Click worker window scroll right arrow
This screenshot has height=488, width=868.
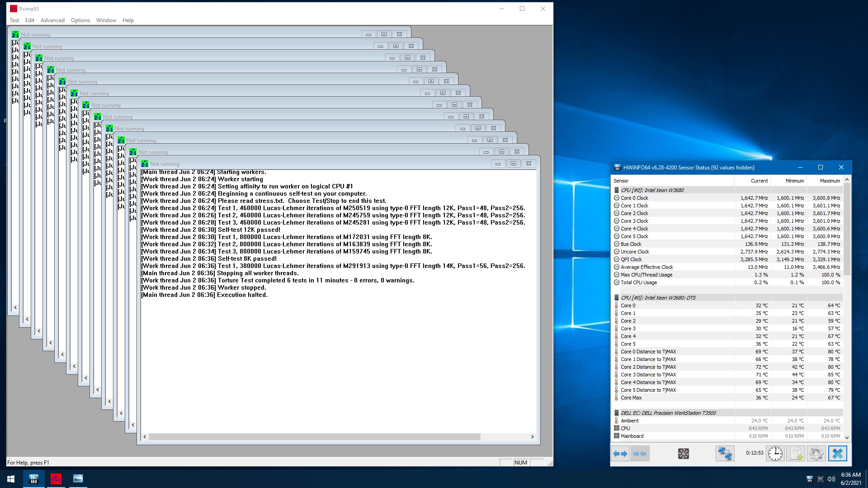tap(532, 436)
